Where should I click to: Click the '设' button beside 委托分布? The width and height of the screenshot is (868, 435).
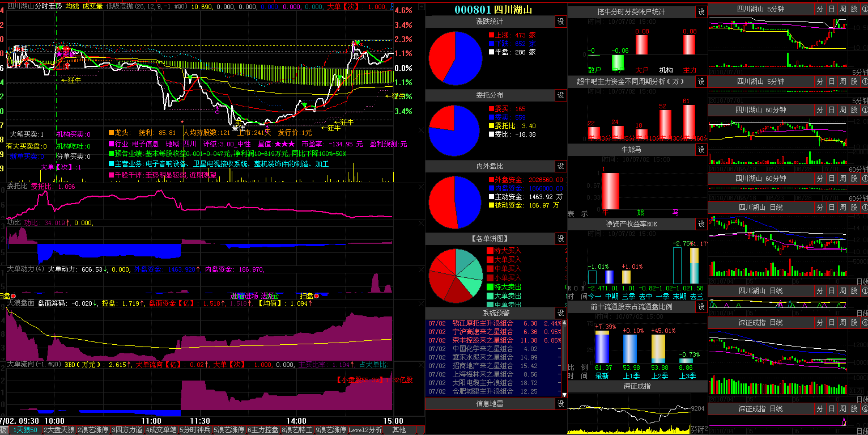point(561,95)
